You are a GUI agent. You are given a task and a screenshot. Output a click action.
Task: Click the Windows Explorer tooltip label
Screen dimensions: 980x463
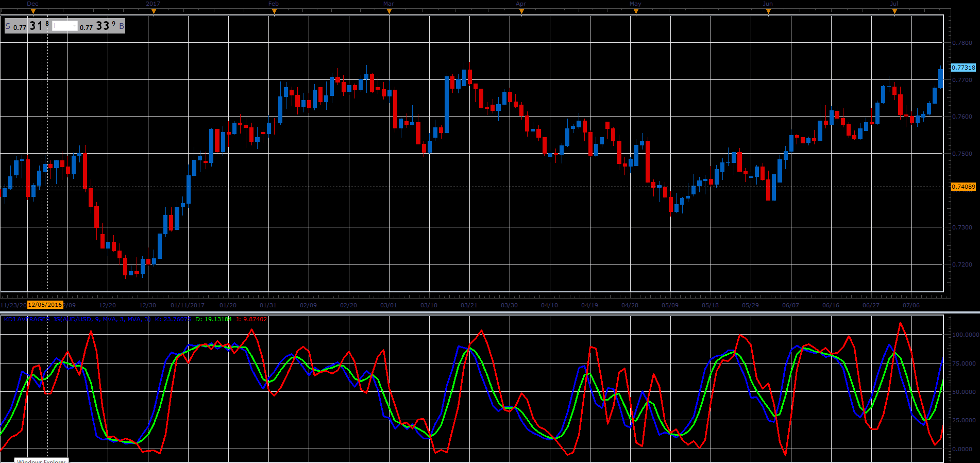click(41, 461)
